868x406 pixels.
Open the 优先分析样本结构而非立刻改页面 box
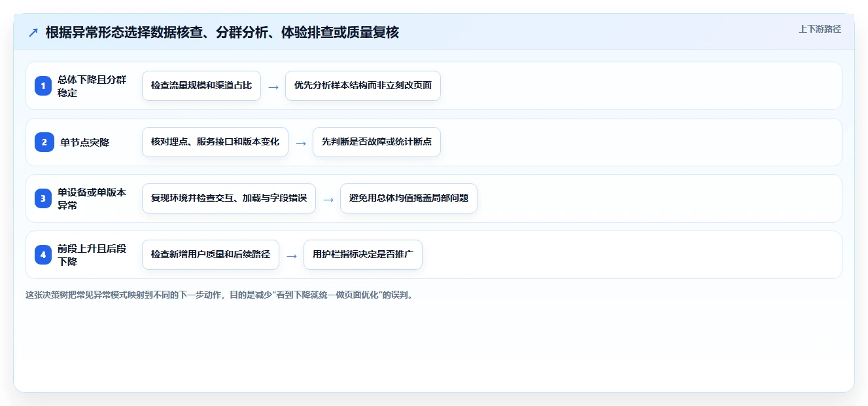(x=363, y=86)
